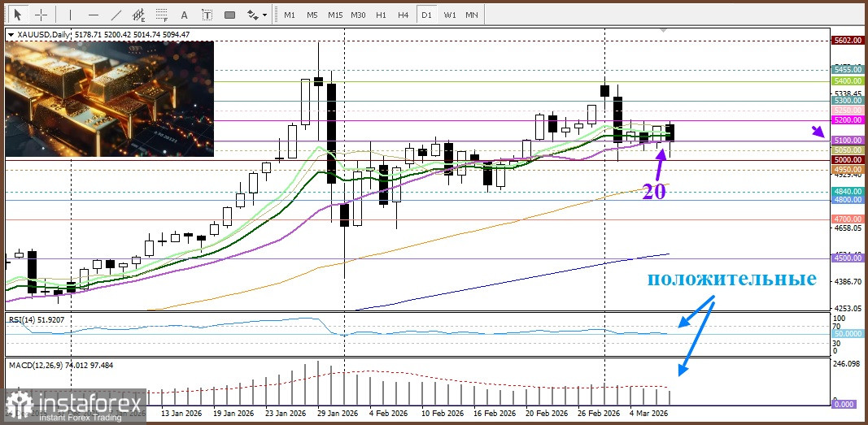Select the Cursor arrow tool
Viewport: 868px width, 425px height.
coord(20,15)
